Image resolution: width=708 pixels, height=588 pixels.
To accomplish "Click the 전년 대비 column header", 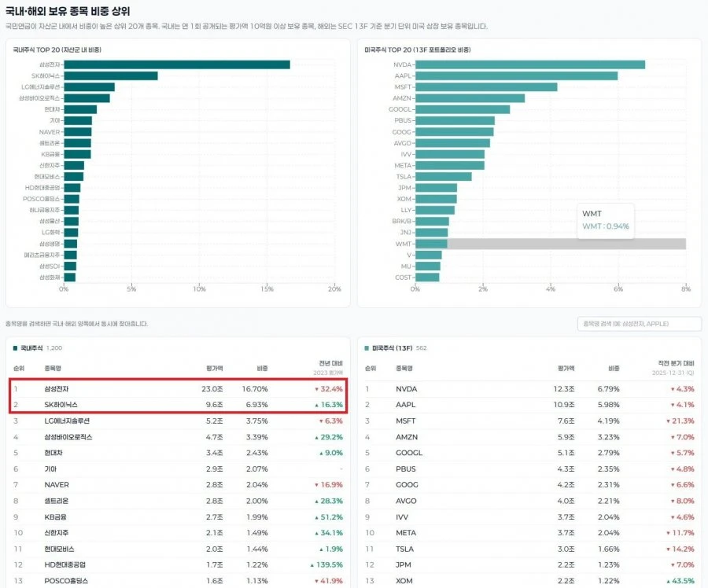I will pos(331,363).
